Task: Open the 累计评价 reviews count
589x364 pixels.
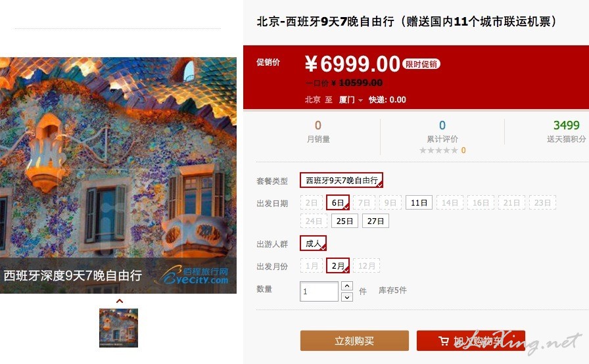Action: [442, 131]
